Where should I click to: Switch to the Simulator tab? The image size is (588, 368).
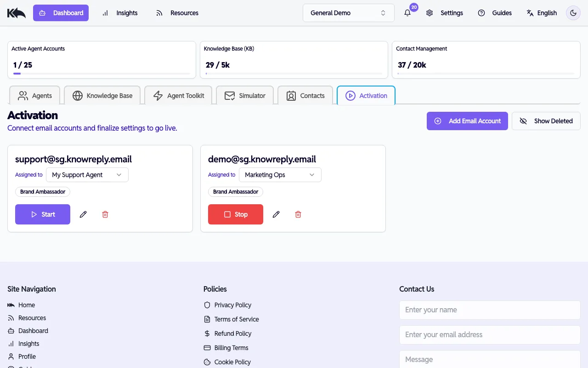245,96
